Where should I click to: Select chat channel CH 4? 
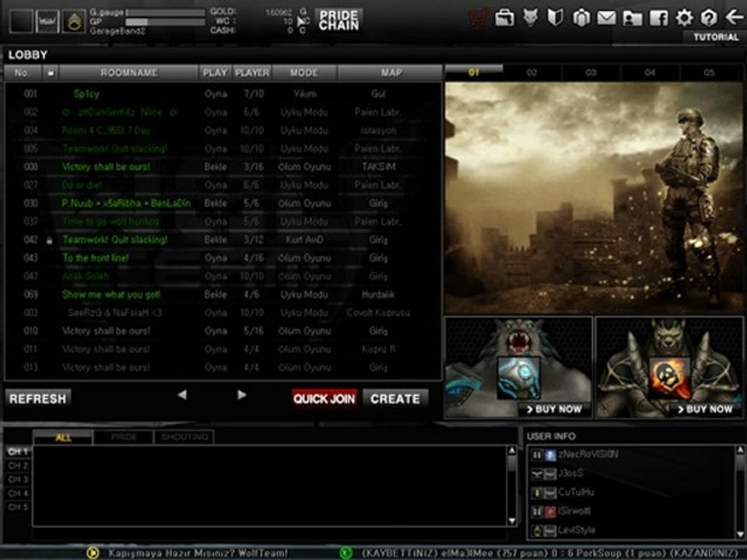tap(18, 493)
